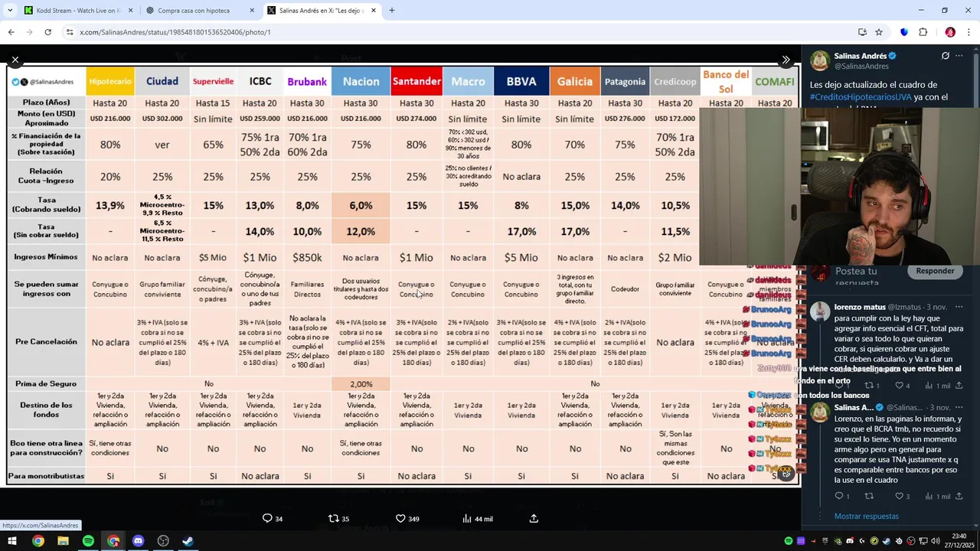The width and height of the screenshot is (980, 551).
Task: Like the photo post with 349 likes
Action: click(x=407, y=519)
